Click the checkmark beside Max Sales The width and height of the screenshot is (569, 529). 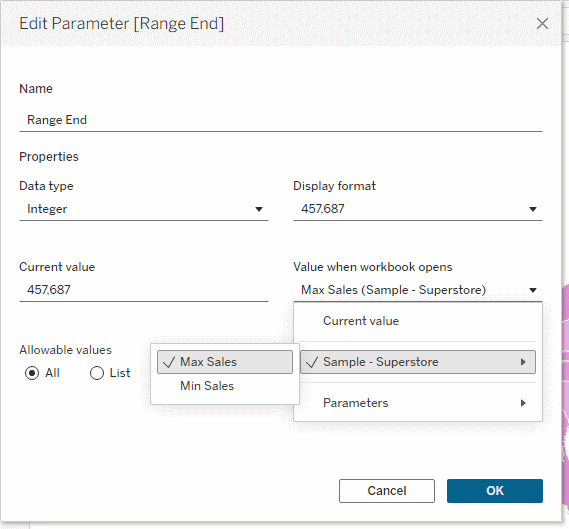pos(169,362)
